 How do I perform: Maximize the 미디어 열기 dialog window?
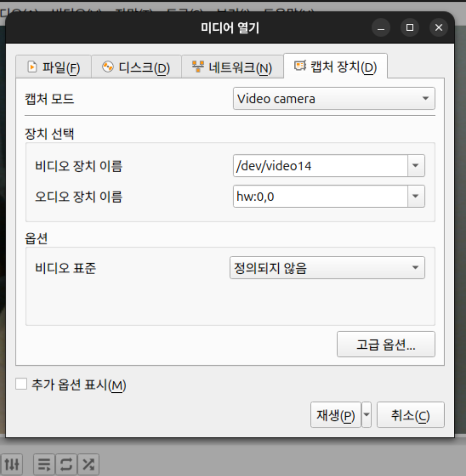tap(410, 28)
